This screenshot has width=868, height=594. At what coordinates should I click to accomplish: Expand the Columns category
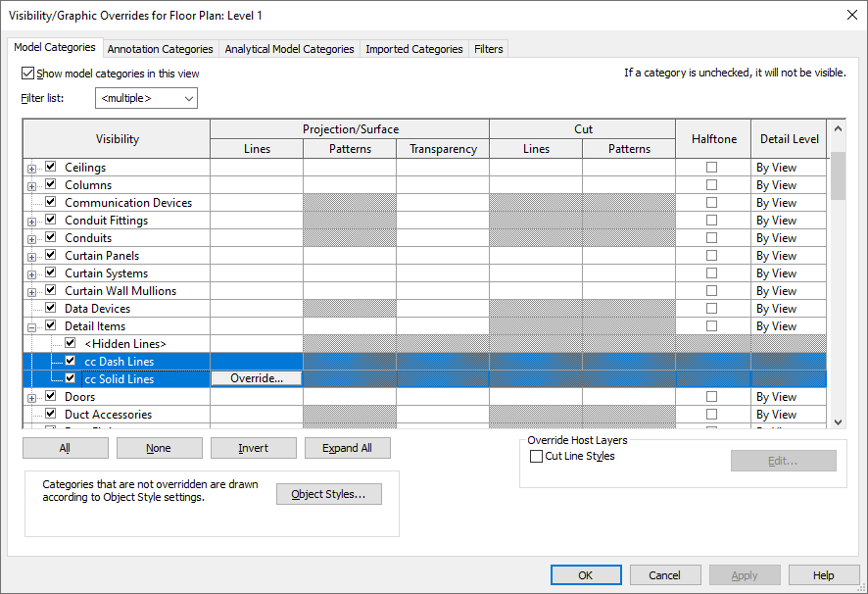(x=31, y=186)
